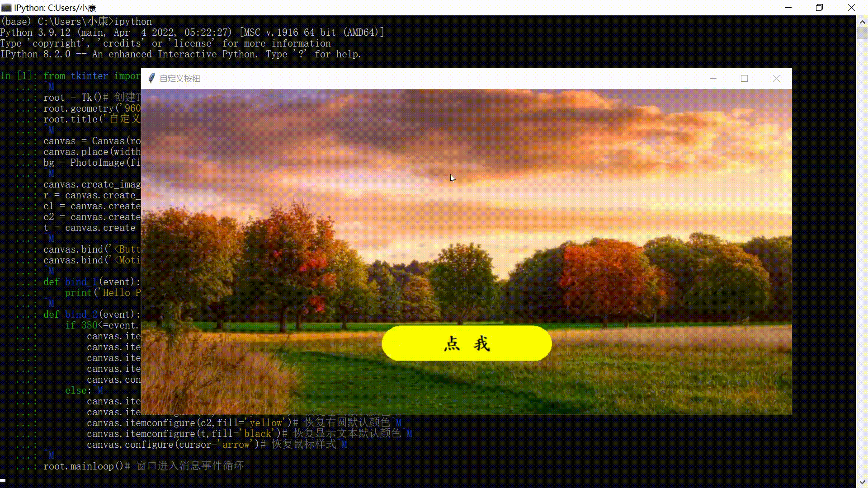Close the 自定义按钮 Tk window
The height and width of the screenshot is (488, 868).
pos(776,78)
